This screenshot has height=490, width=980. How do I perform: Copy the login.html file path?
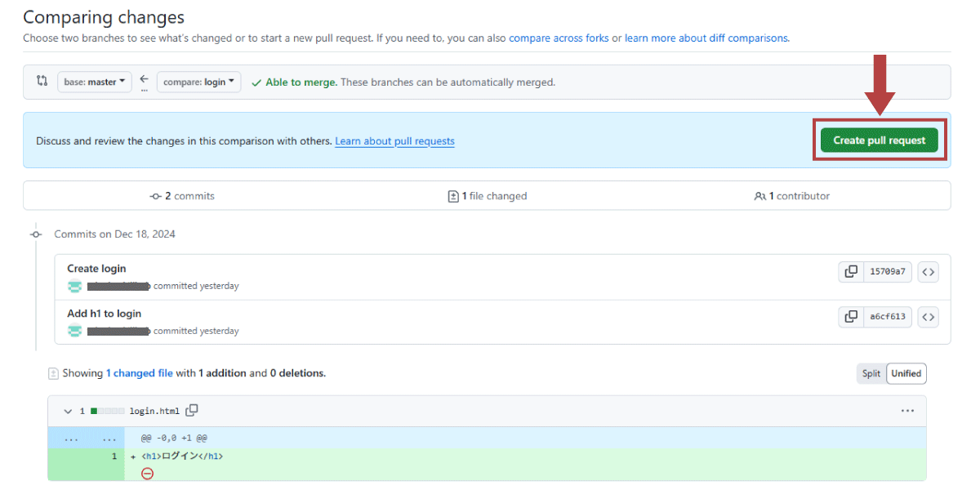pos(192,411)
